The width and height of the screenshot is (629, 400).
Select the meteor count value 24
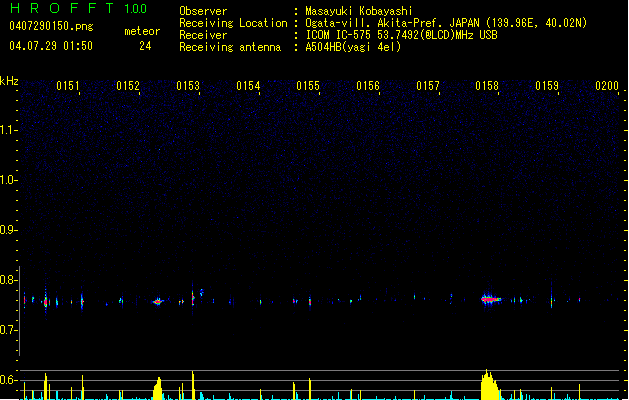point(145,46)
